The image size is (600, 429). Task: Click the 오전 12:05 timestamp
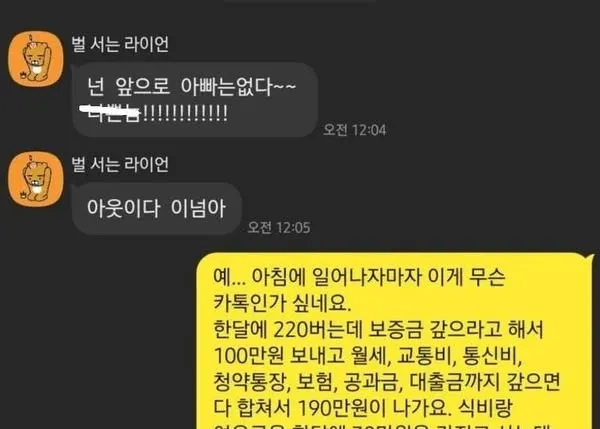(279, 227)
